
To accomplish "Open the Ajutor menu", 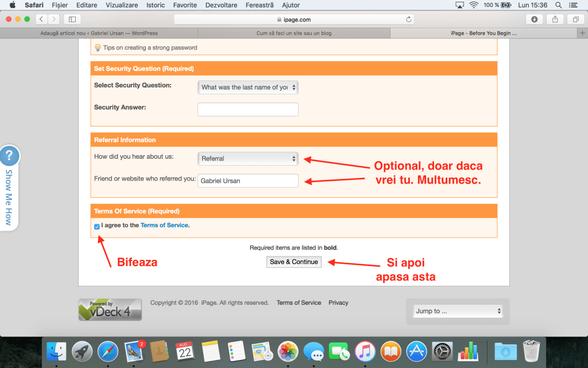I will pyautogui.click(x=291, y=5).
